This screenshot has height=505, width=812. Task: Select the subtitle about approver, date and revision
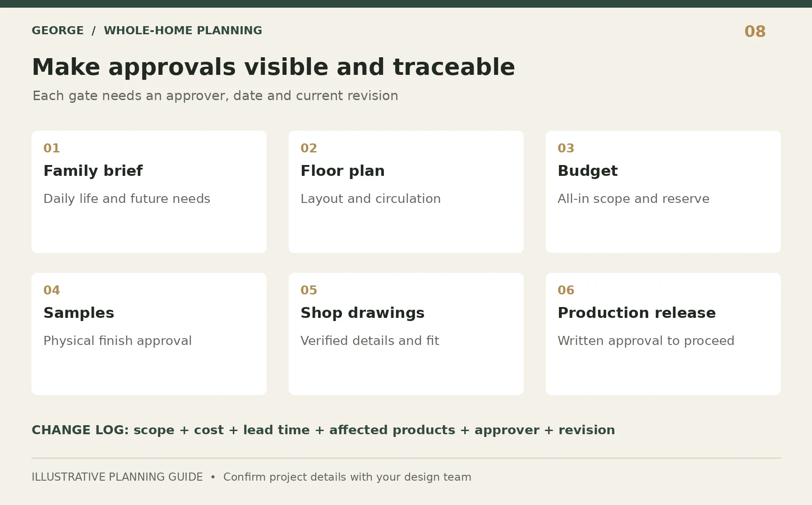click(215, 96)
